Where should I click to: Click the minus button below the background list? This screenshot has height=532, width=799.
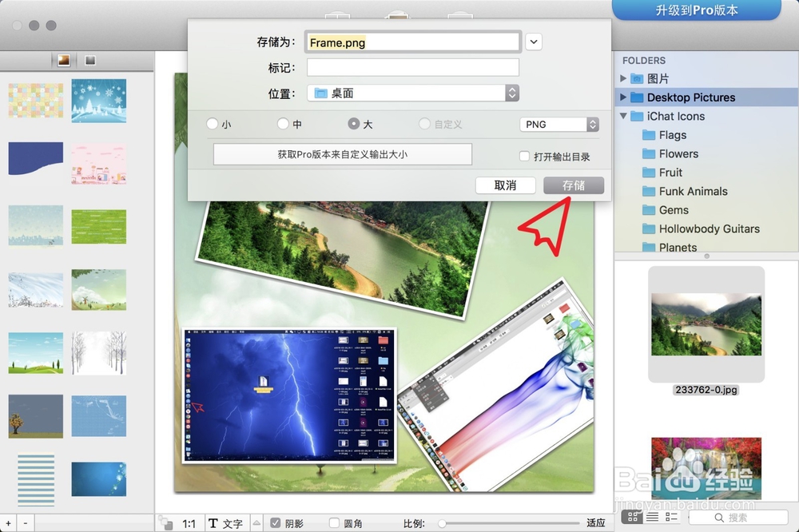pyautogui.click(x=26, y=523)
